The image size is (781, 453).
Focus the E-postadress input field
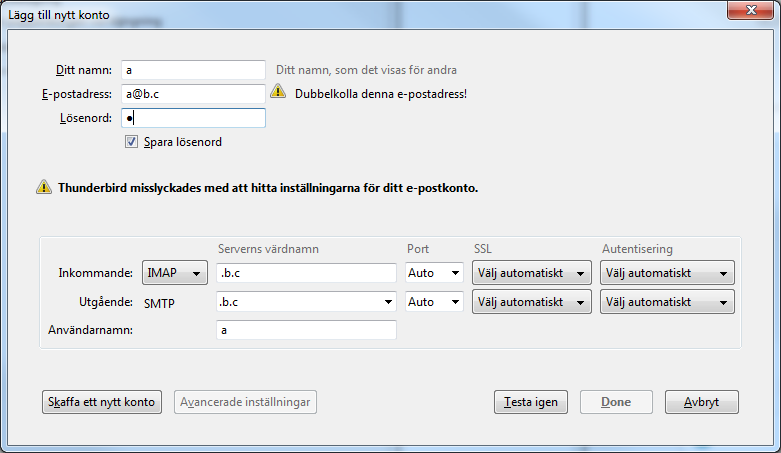click(193, 94)
